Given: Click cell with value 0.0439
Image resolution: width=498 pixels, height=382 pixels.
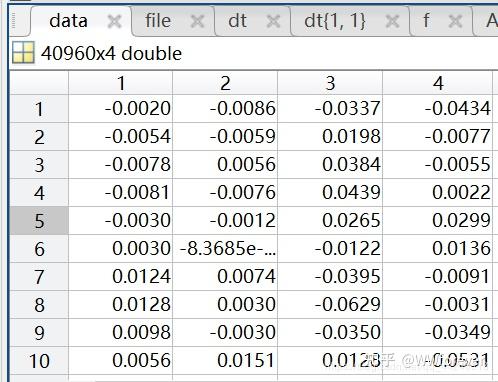Looking at the screenshot, I should 330,193.
